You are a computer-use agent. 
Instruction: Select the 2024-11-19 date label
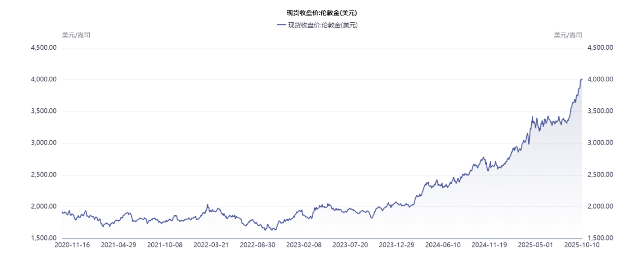(x=489, y=245)
